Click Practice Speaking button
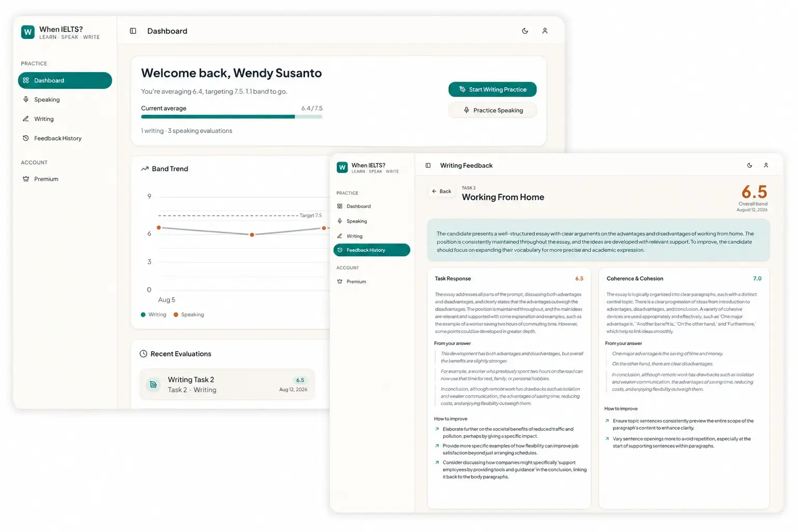The width and height of the screenshot is (798, 532). 493,110
